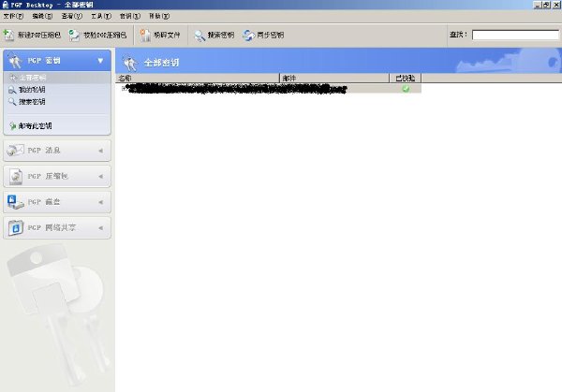Image resolution: width=562 pixels, height=392 pixels.
Task: Open the 帮助(H) menu
Action: click(x=159, y=16)
